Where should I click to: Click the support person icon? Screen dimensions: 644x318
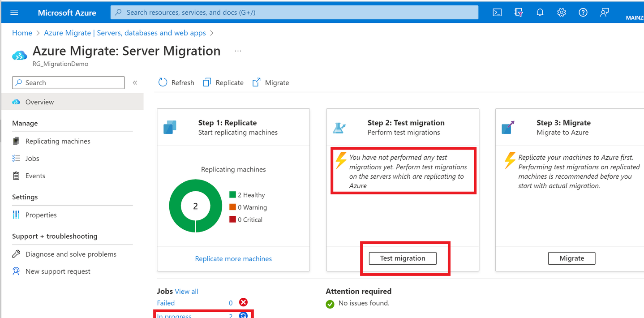click(x=16, y=271)
